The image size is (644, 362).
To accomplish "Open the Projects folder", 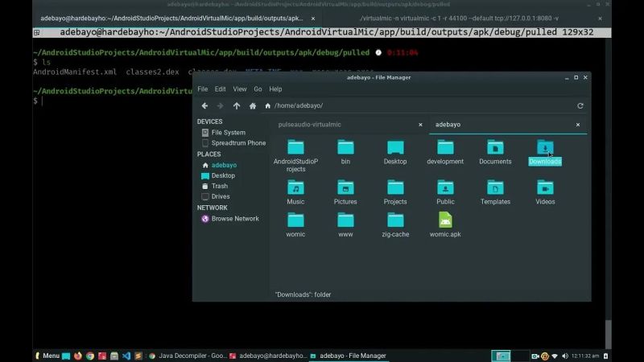I will (x=395, y=192).
